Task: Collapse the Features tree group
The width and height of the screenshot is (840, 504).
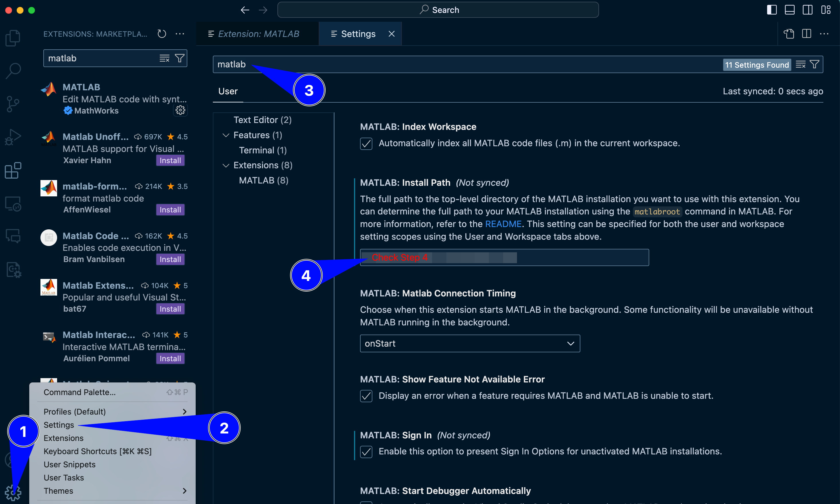Action: point(225,135)
